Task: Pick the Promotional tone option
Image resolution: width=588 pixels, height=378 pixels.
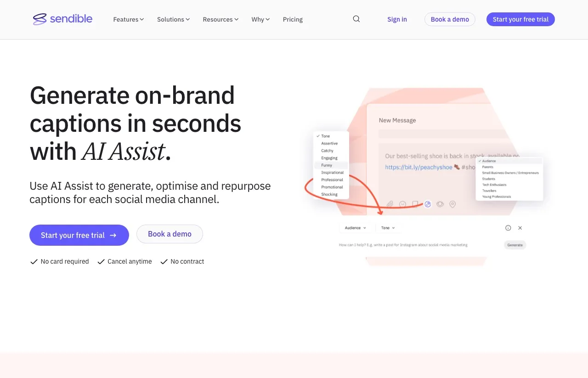Action: (x=332, y=187)
